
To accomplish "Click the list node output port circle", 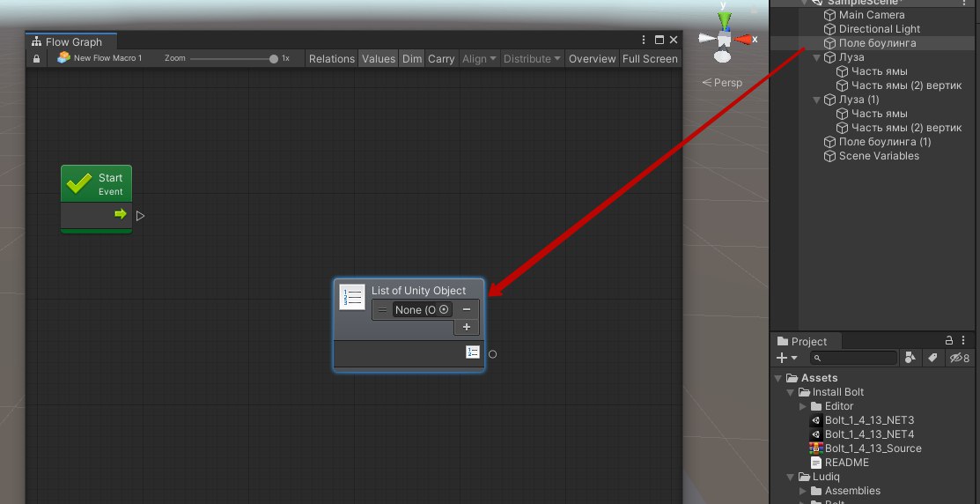I will [492, 354].
